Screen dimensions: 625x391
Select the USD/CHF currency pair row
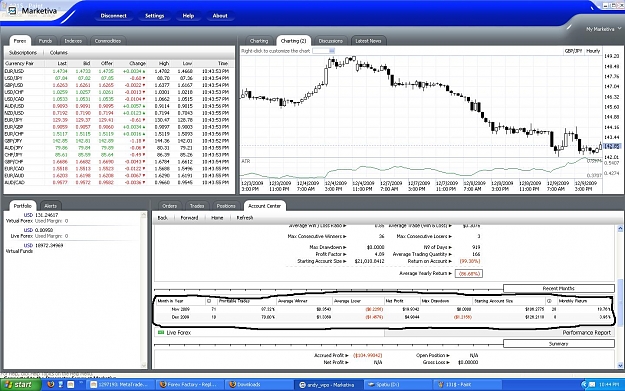pos(119,92)
